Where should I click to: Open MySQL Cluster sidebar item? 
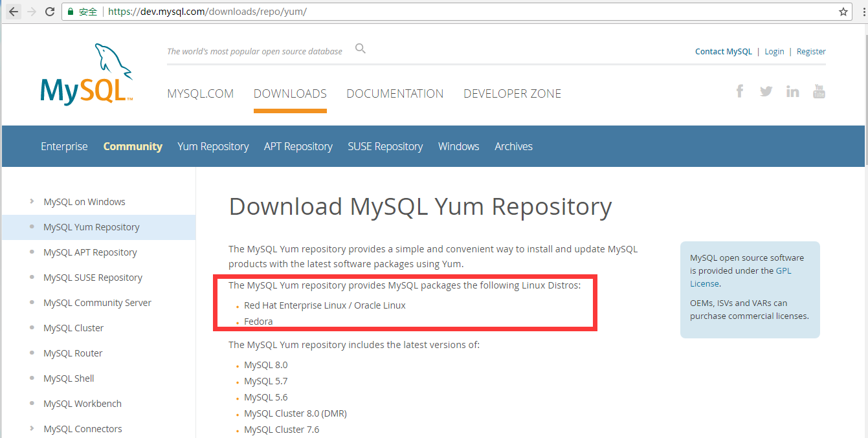pos(73,328)
